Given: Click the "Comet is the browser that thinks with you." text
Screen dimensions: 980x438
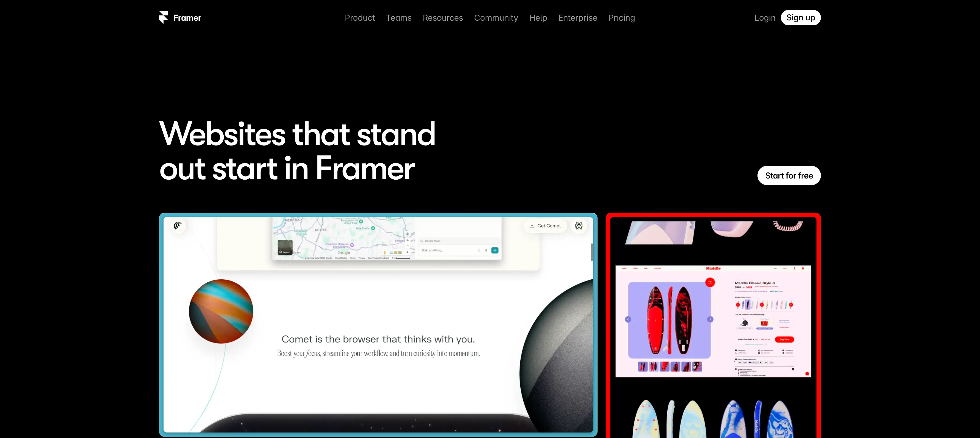Looking at the screenshot, I should (x=378, y=339).
